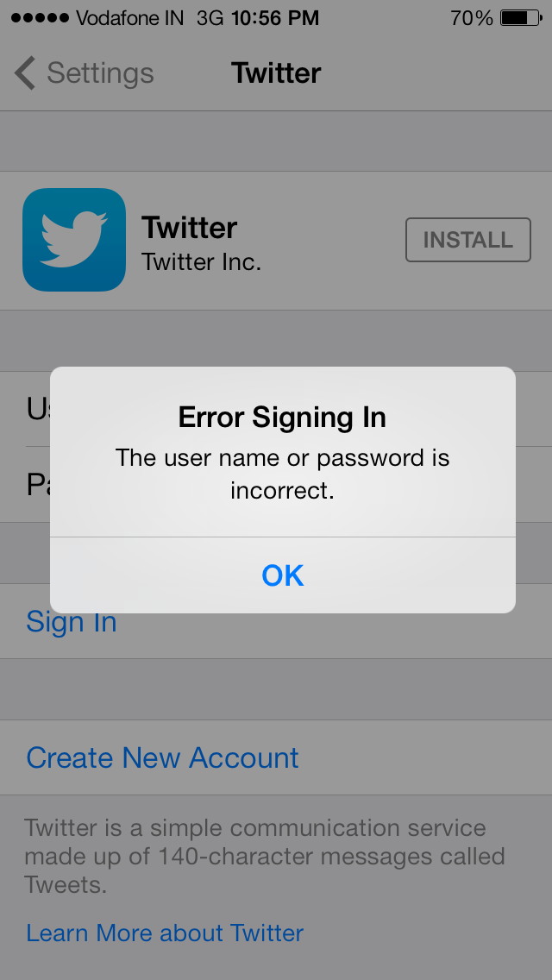This screenshot has height=980, width=552.
Task: Tap the Twitter Inc. developer label
Action: 201,261
